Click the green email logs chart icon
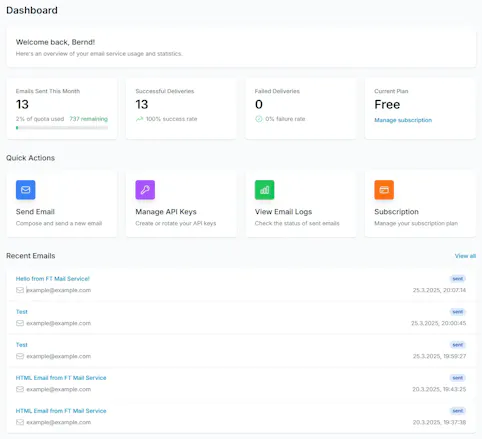 265,190
